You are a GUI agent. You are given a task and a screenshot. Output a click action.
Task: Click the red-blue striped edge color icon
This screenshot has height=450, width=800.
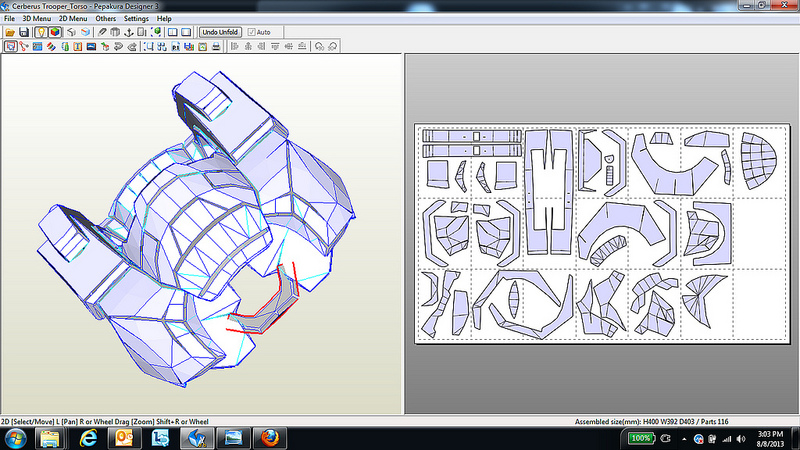pos(51,46)
